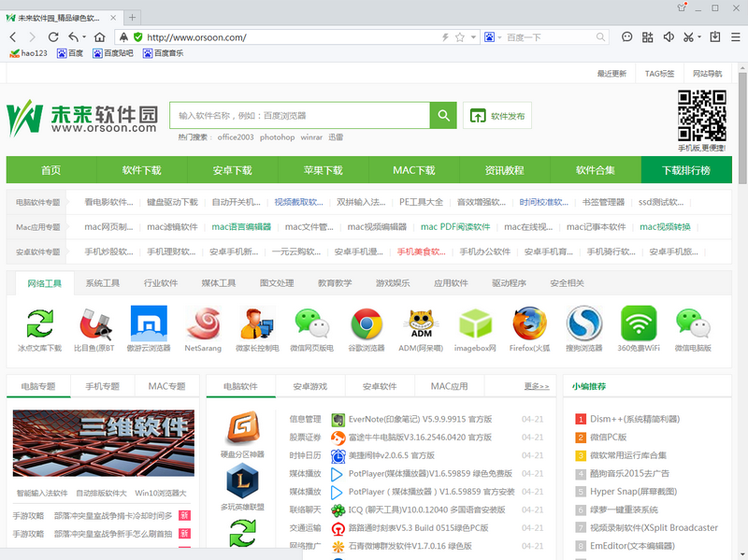Viewport: 748px width, 560px height.
Task: Open the address bar star dropdown arrow
Action: (x=473, y=37)
